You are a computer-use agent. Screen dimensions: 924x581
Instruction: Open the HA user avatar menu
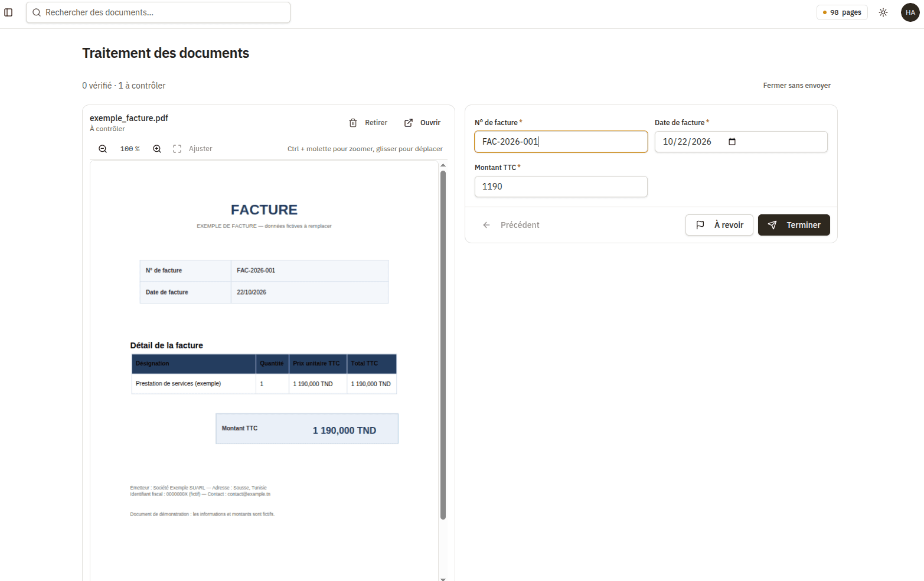point(910,12)
